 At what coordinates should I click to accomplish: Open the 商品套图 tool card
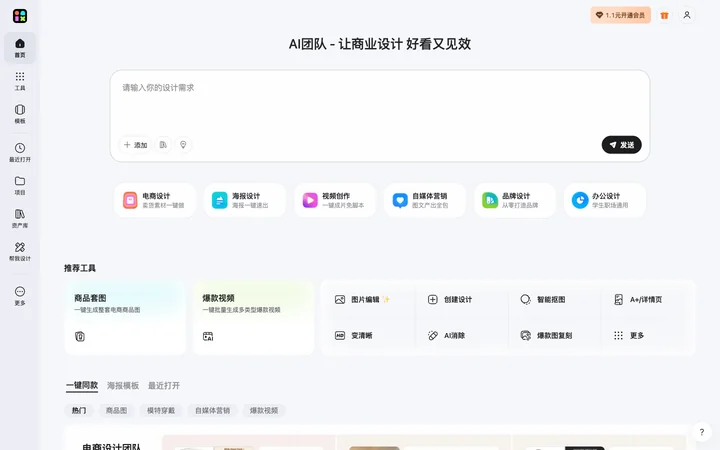click(125, 317)
